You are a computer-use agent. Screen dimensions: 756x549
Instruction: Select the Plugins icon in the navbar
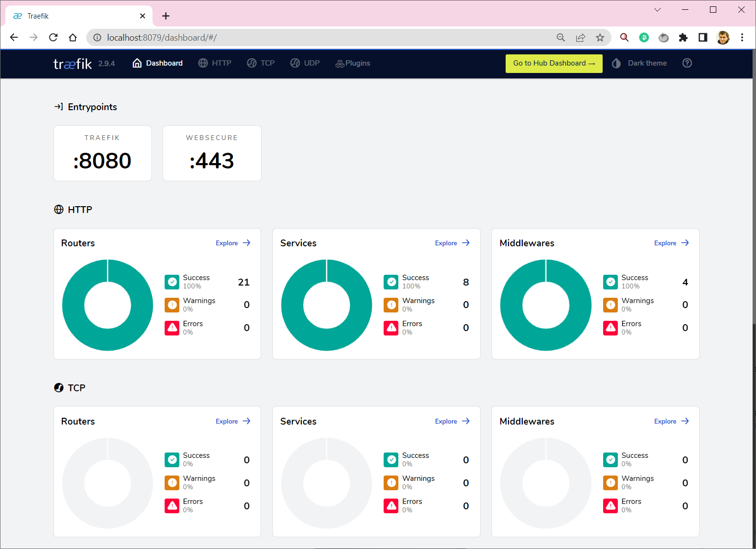[339, 63]
